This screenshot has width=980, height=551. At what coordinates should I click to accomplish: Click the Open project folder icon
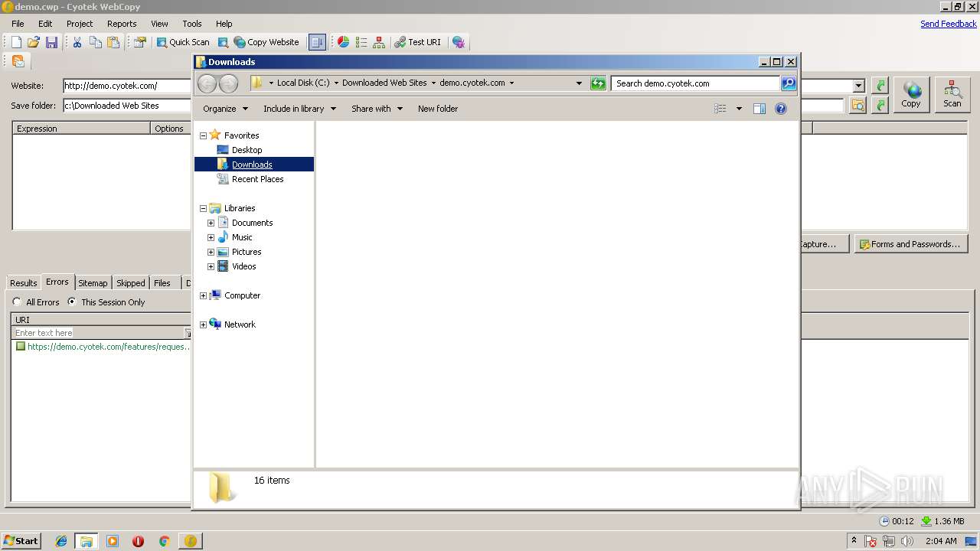click(x=34, y=42)
